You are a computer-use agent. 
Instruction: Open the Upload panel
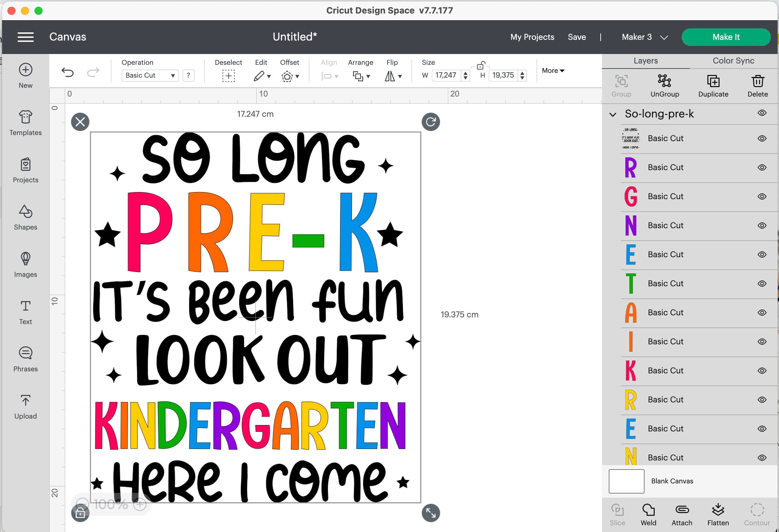click(25, 407)
